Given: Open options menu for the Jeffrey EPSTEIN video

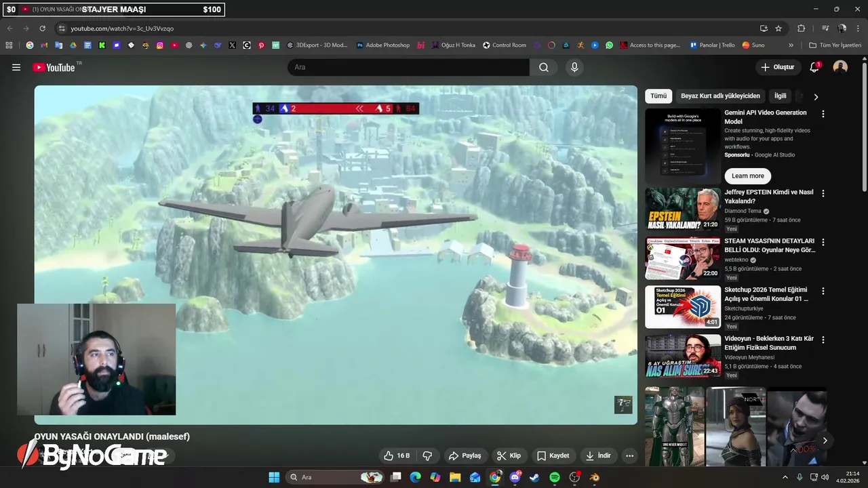Looking at the screenshot, I should point(823,193).
